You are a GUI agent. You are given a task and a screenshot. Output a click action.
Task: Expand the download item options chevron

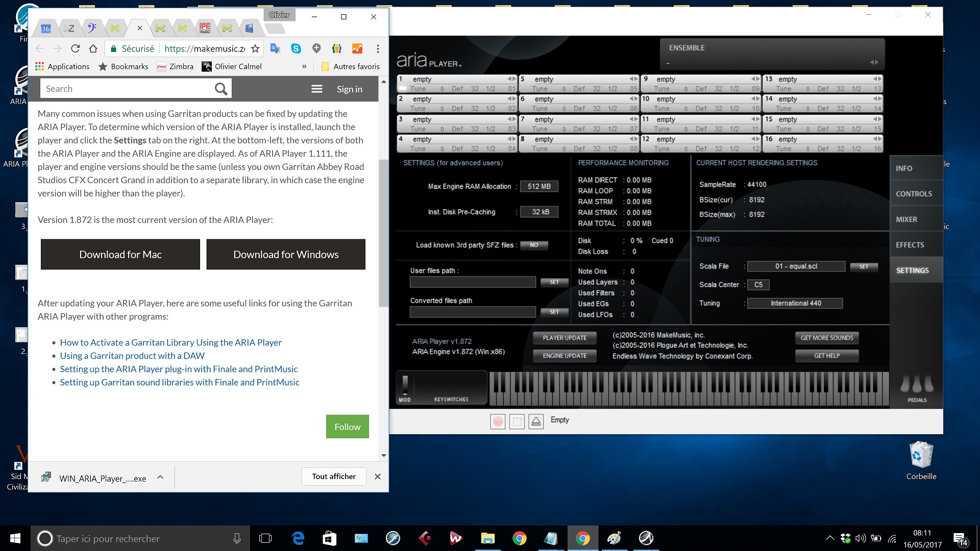[x=160, y=477]
